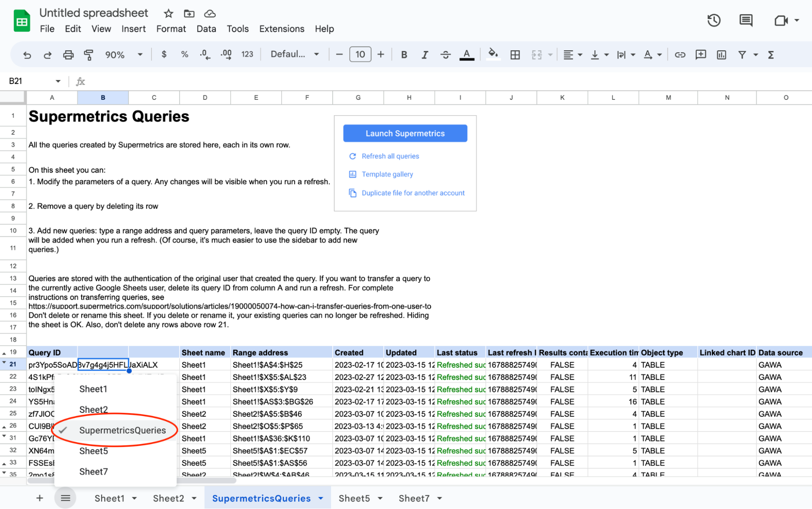812x509 pixels.
Task: Click the insert chart icon
Action: [x=721, y=55]
